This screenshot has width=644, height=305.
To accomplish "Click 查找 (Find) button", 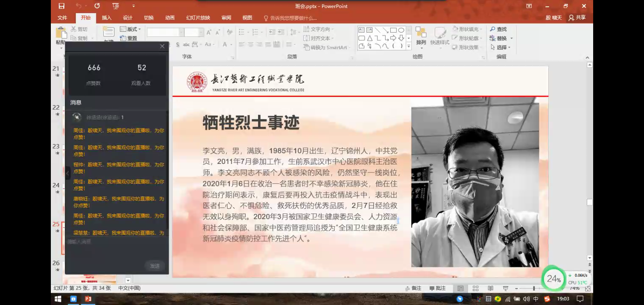I will [499, 29].
